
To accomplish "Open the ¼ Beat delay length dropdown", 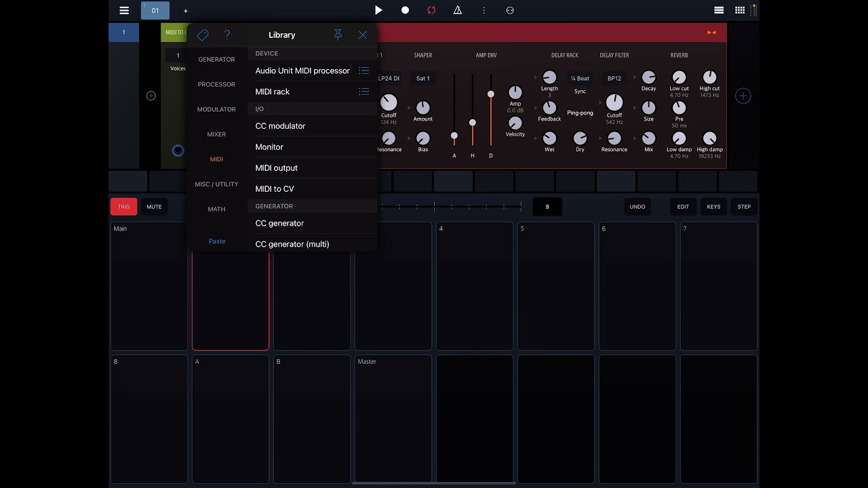I will click(580, 79).
